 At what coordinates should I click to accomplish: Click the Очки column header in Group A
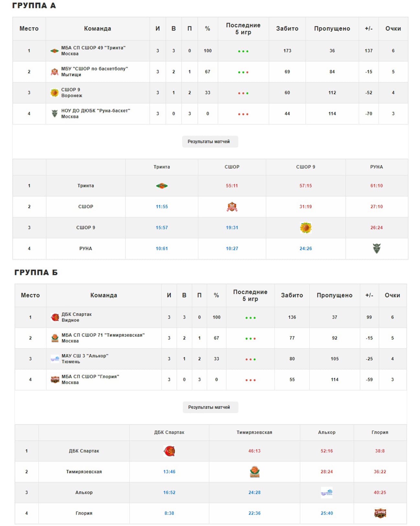pyautogui.click(x=393, y=29)
